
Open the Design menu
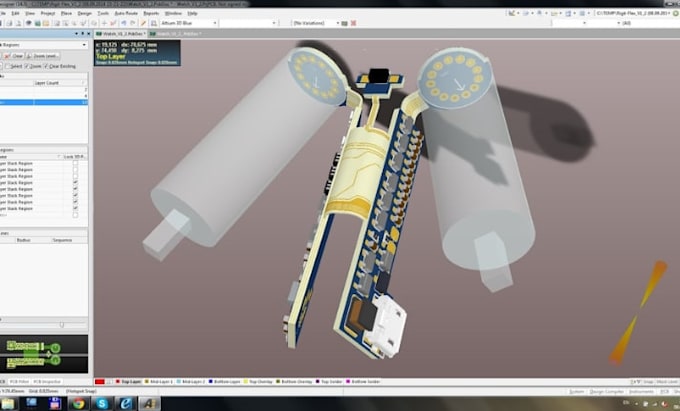tap(85, 13)
